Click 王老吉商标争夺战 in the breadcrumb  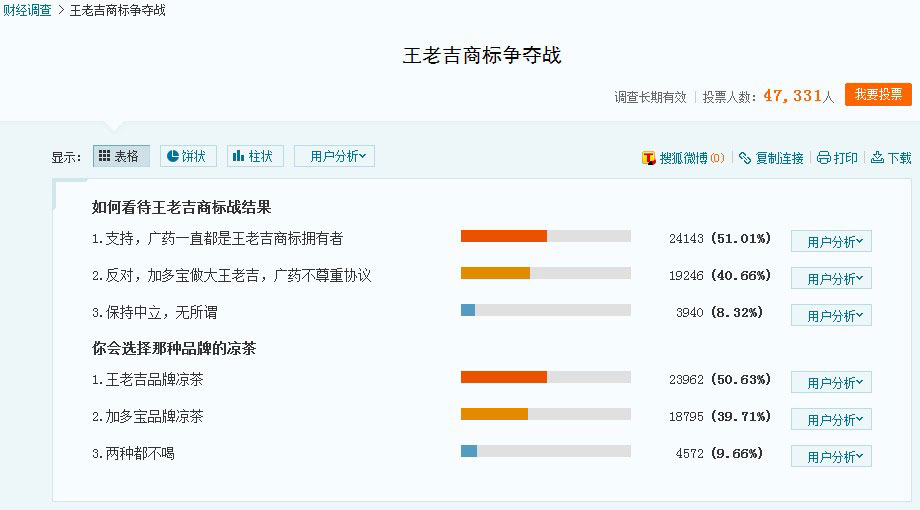(117, 11)
